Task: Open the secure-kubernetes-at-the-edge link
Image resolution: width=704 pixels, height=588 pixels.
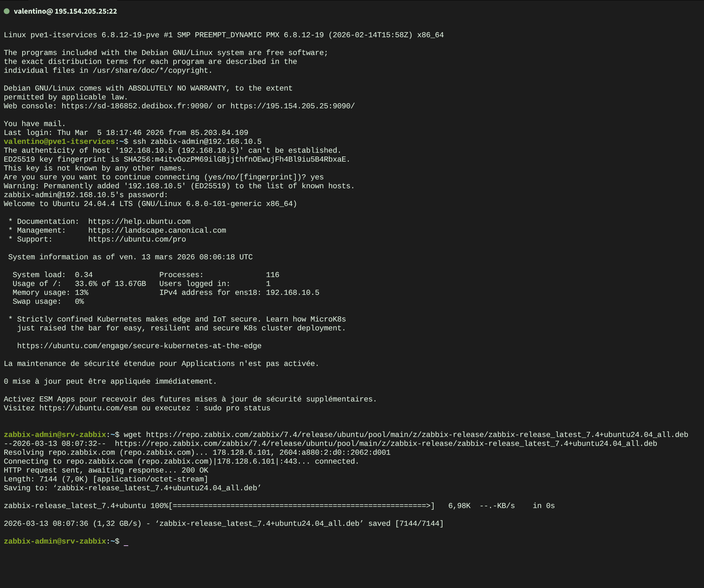Action: [x=139, y=346]
